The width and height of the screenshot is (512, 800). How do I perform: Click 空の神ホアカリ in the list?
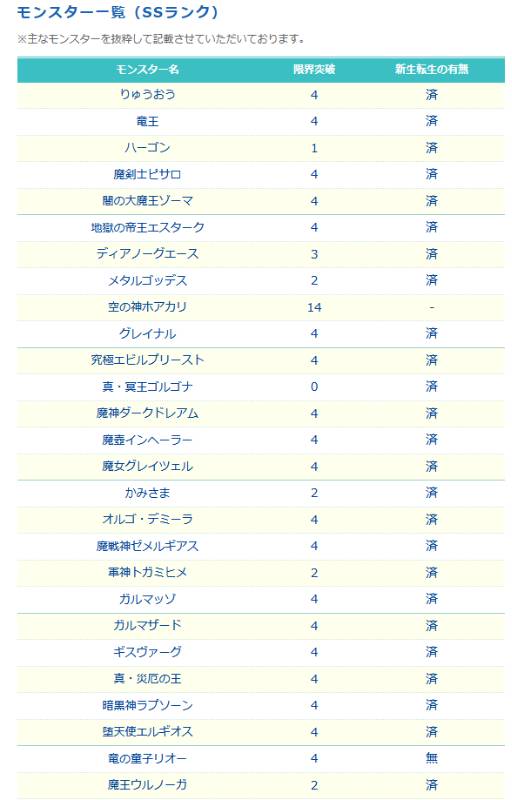[x=147, y=307]
